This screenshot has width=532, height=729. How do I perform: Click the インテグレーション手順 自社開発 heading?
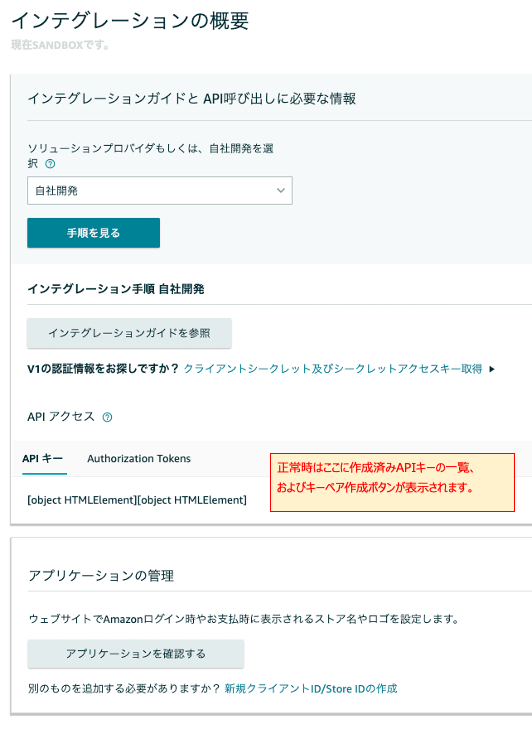(x=116, y=289)
